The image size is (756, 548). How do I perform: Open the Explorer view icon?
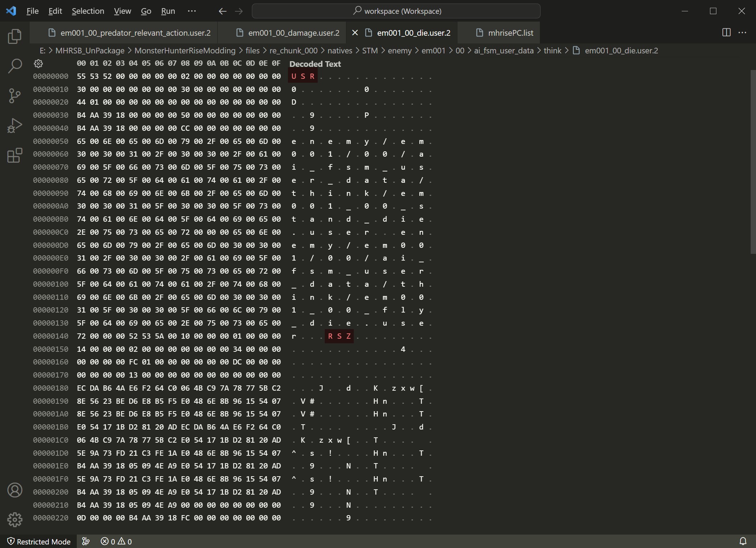coord(15,36)
